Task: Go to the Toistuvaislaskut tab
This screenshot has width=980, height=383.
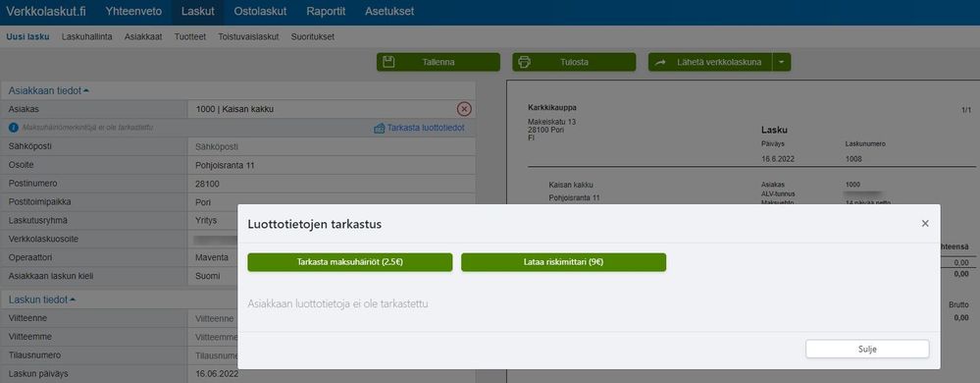Action: coord(249,37)
